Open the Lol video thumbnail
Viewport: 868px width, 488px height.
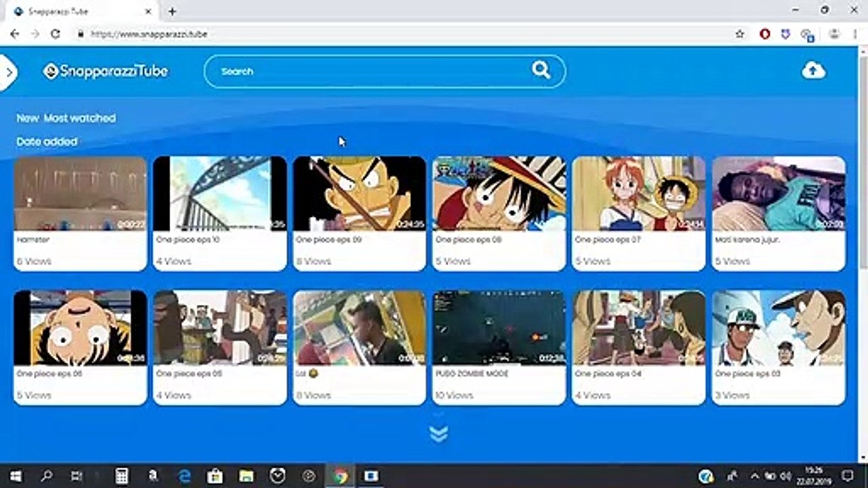(359, 328)
